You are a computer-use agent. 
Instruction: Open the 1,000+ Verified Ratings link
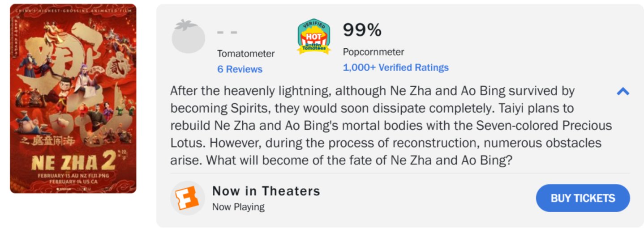(x=395, y=68)
